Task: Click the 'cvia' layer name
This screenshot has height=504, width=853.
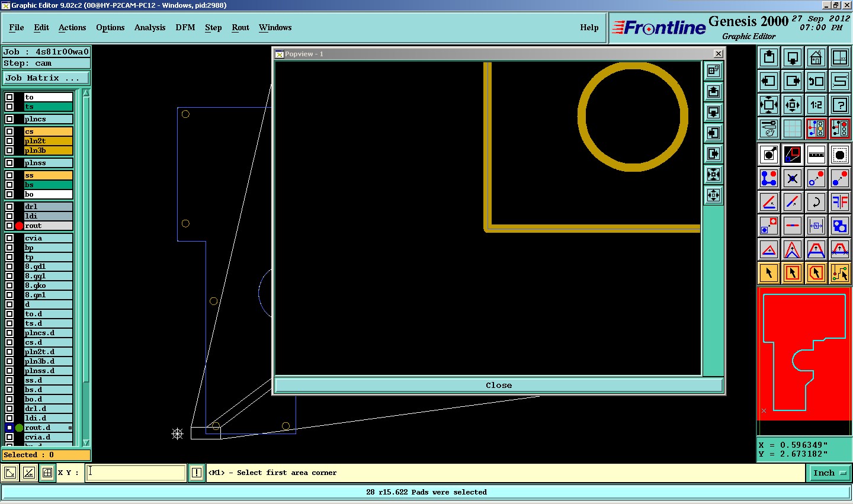Action: (x=48, y=238)
